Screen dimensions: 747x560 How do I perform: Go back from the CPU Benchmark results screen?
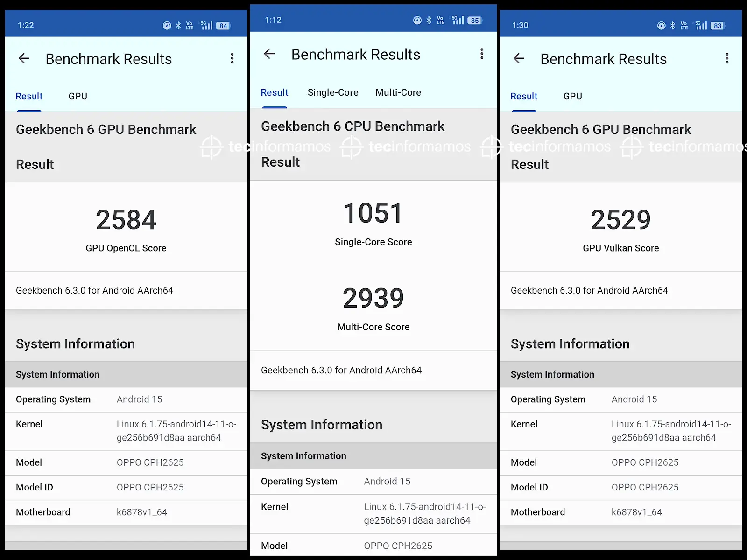[x=269, y=54]
